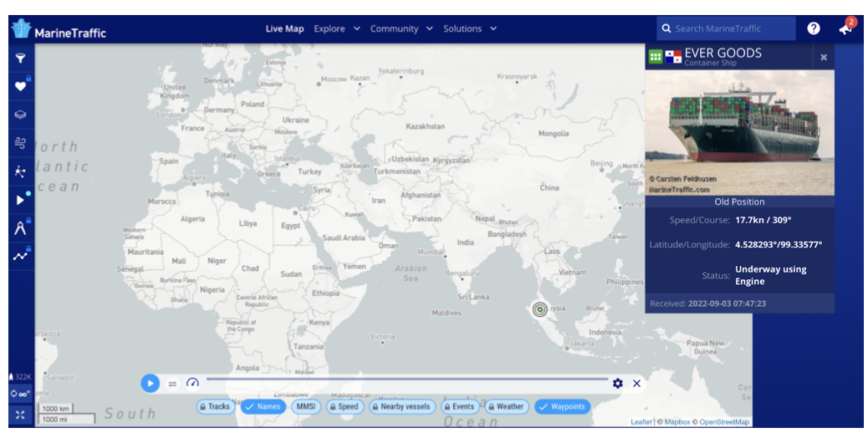Screen dimensions: 868x433
Task: Click the latitude/longitude coordinates value
Action: coord(779,244)
